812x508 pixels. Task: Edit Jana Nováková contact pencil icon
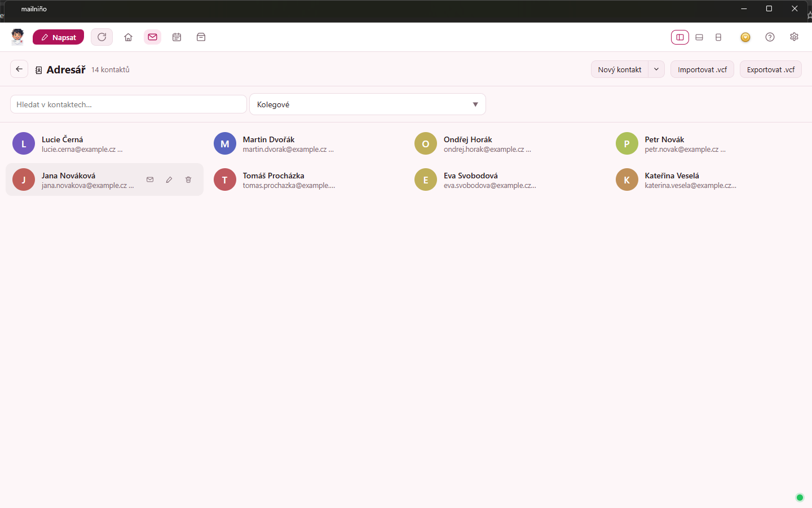(169, 179)
